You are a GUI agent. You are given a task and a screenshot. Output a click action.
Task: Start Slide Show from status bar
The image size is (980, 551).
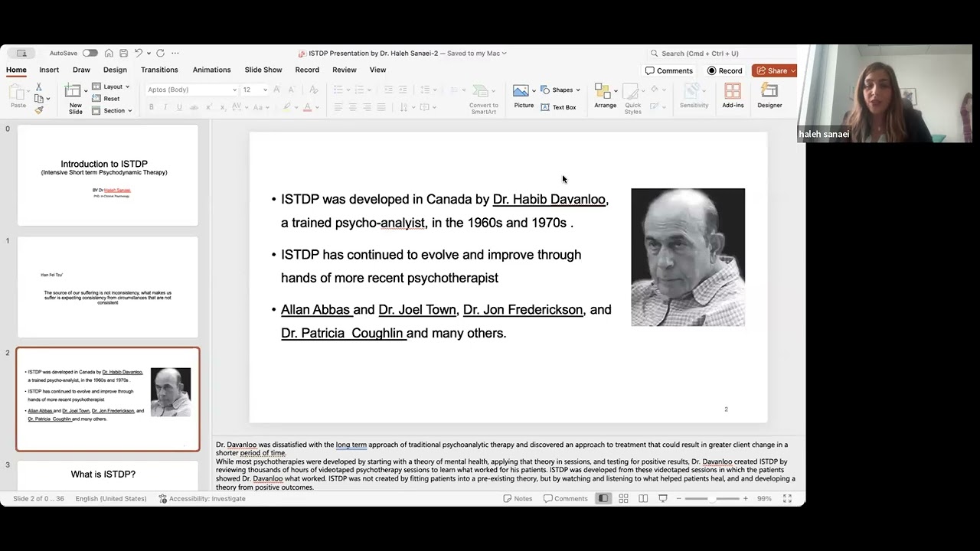[x=663, y=499]
